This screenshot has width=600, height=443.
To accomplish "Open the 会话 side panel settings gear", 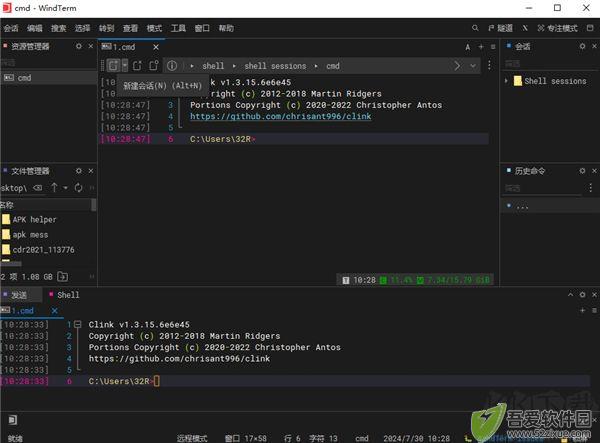I will (582, 46).
